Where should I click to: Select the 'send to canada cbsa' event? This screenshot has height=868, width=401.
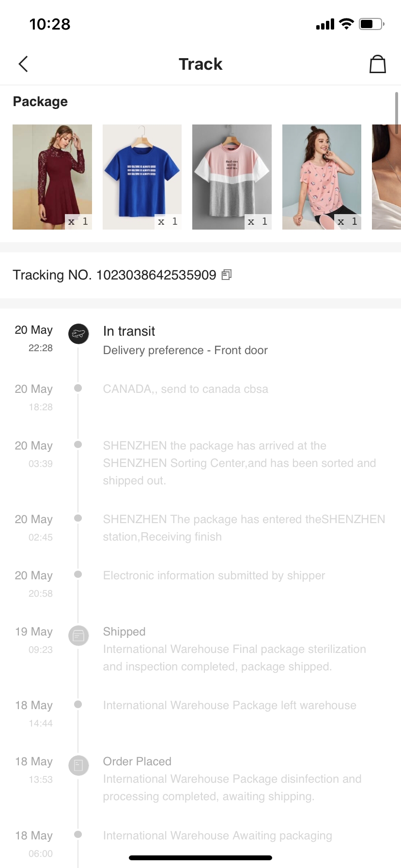point(185,389)
